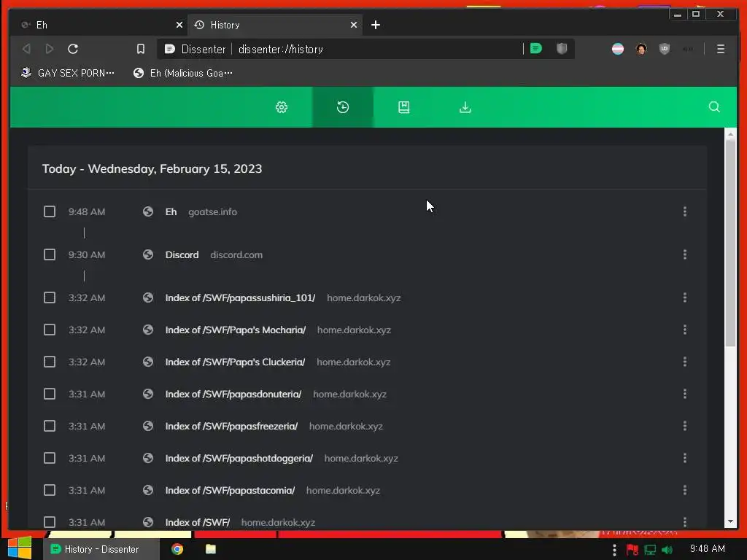Switch to the History browser tab
747x560 pixels.
(x=275, y=25)
